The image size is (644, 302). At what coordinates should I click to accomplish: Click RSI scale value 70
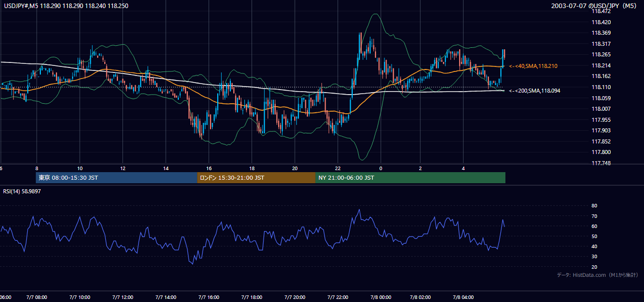594,216
